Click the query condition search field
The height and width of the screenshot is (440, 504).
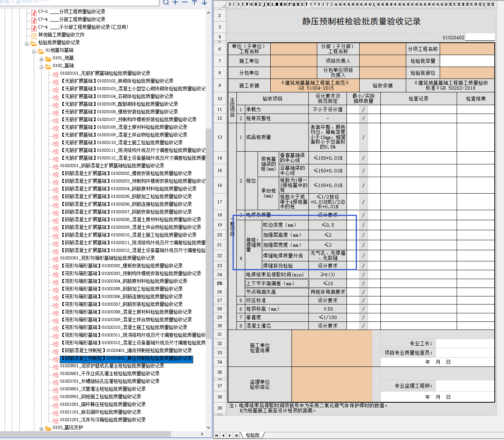pyautogui.click(x=79, y=2)
